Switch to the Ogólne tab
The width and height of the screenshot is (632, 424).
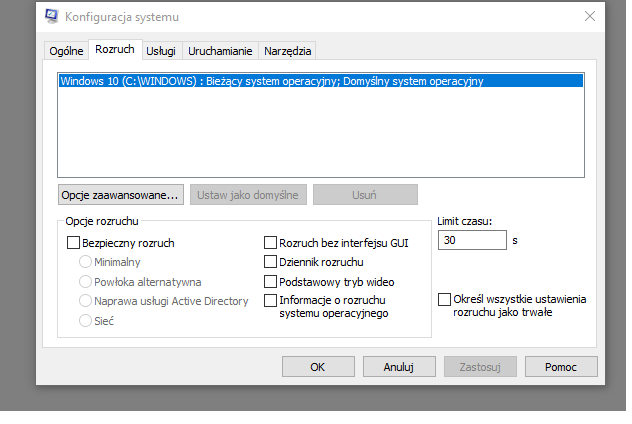tap(66, 51)
